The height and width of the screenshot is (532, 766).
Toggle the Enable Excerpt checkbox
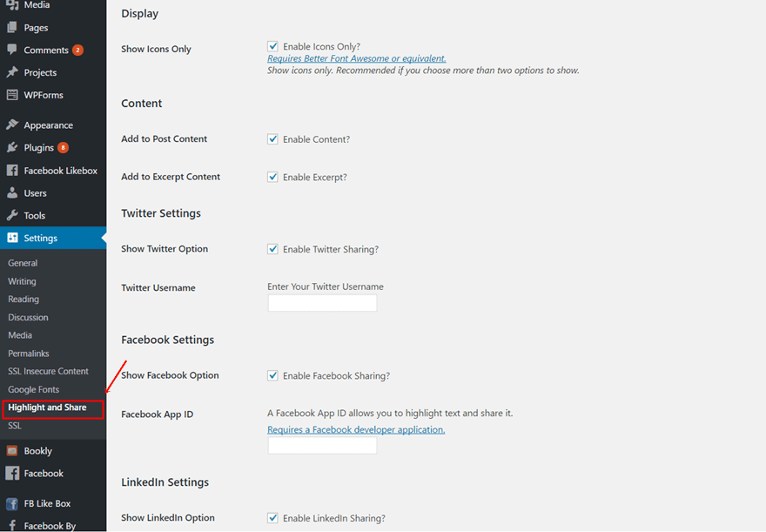[273, 177]
